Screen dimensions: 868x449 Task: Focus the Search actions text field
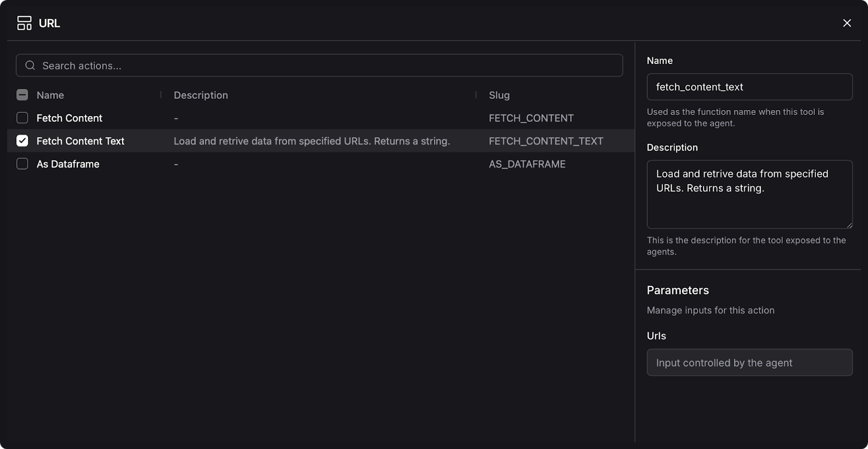click(x=325, y=66)
